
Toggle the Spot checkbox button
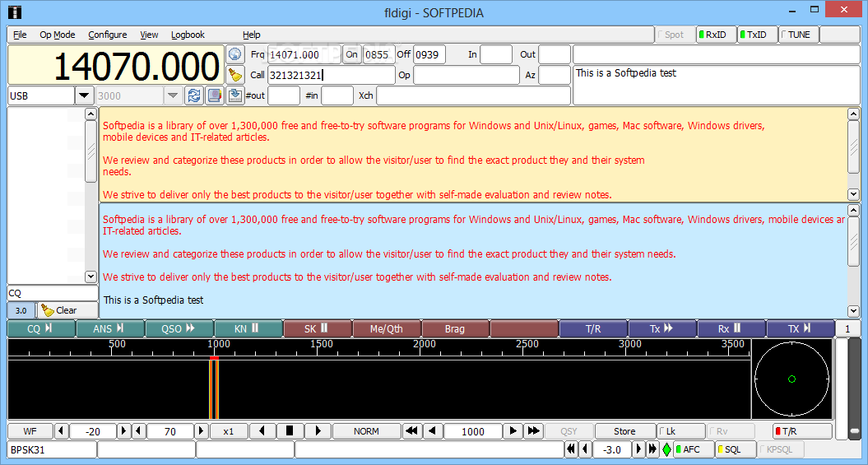tap(675, 35)
